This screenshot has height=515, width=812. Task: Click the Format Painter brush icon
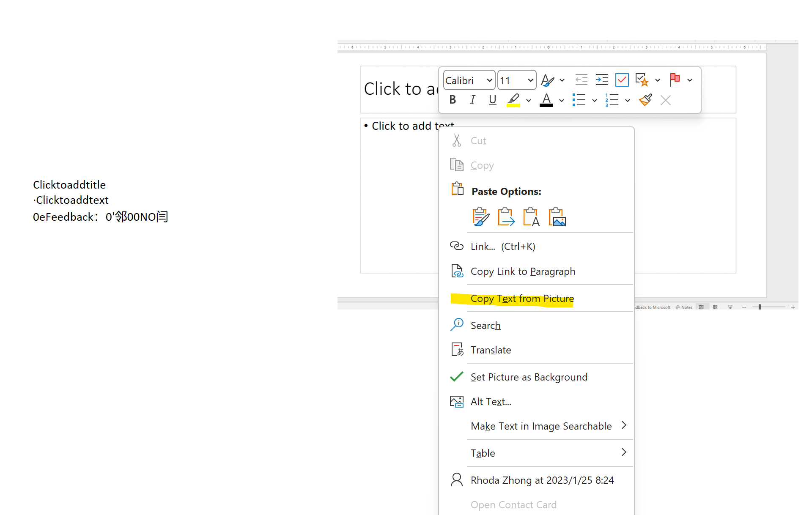[x=645, y=100]
